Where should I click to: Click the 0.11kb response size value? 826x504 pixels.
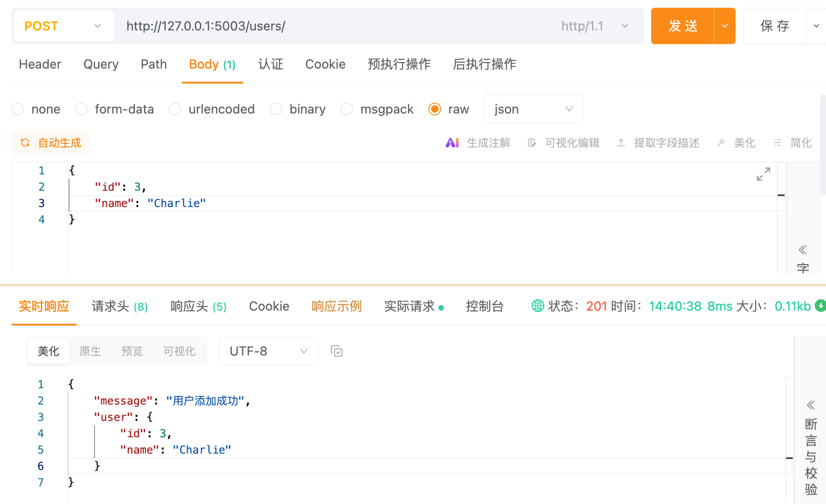(x=792, y=306)
